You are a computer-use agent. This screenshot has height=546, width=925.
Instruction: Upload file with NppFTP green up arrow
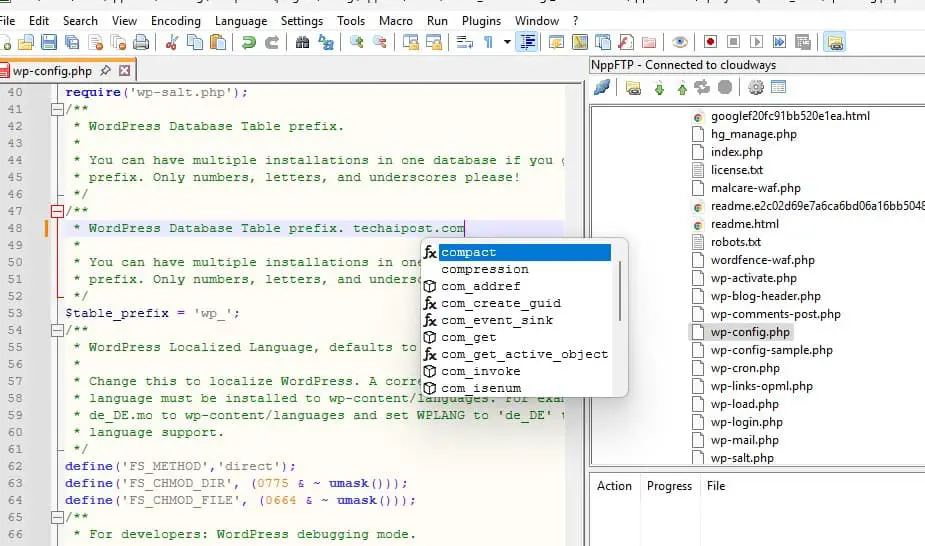pos(682,88)
